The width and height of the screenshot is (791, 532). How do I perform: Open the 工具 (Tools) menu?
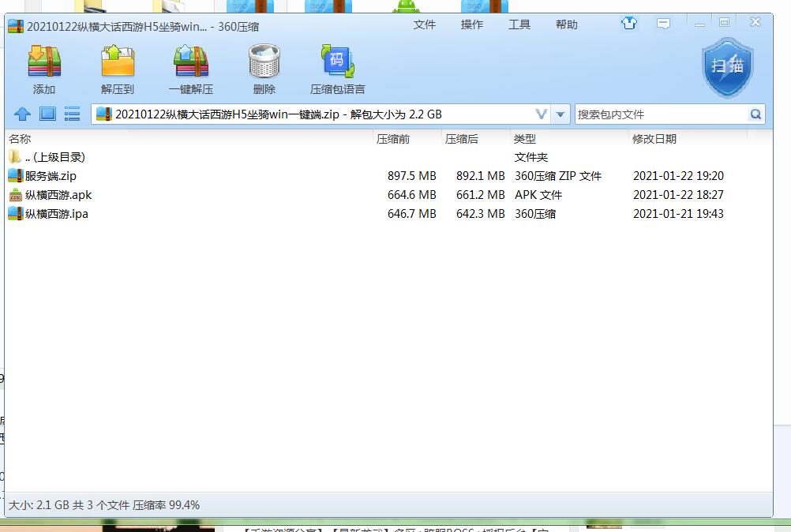coord(519,24)
